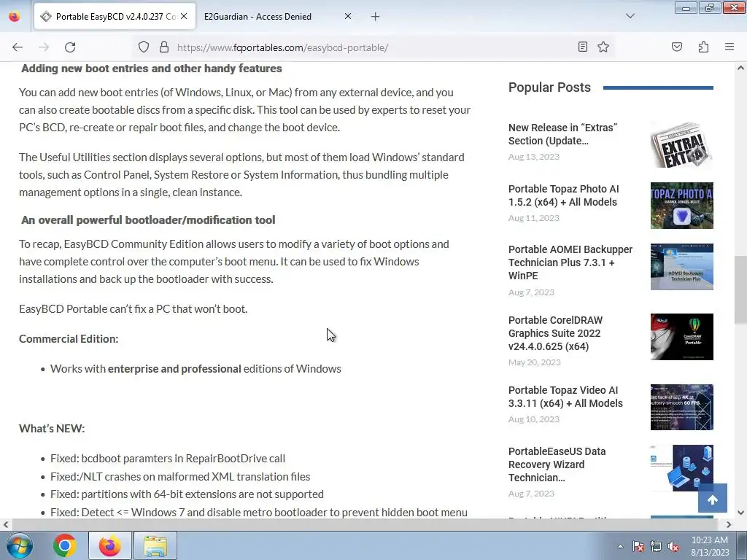Click the horizontal scrollbar left arrow
747x560 pixels.
[6, 524]
